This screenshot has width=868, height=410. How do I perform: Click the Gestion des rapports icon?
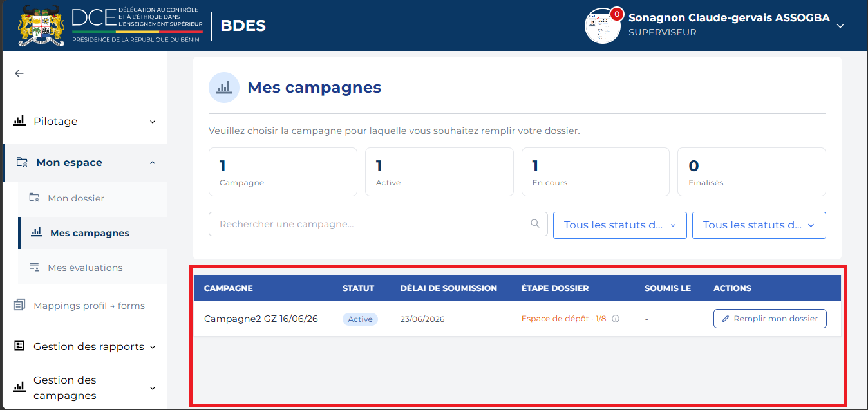(x=19, y=346)
